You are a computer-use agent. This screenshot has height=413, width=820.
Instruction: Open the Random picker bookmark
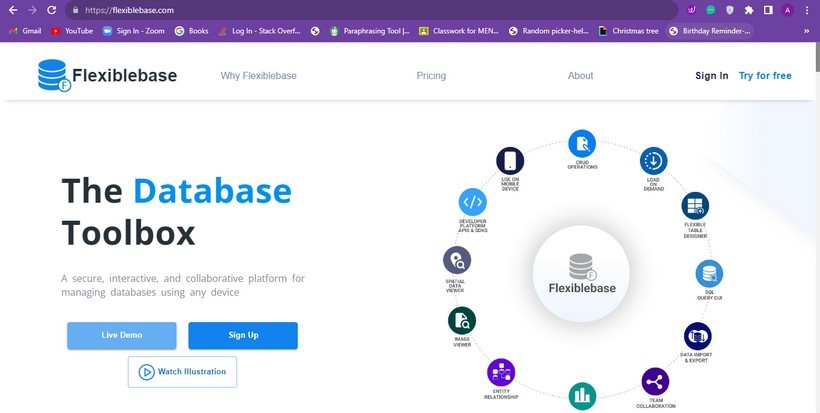tap(549, 31)
